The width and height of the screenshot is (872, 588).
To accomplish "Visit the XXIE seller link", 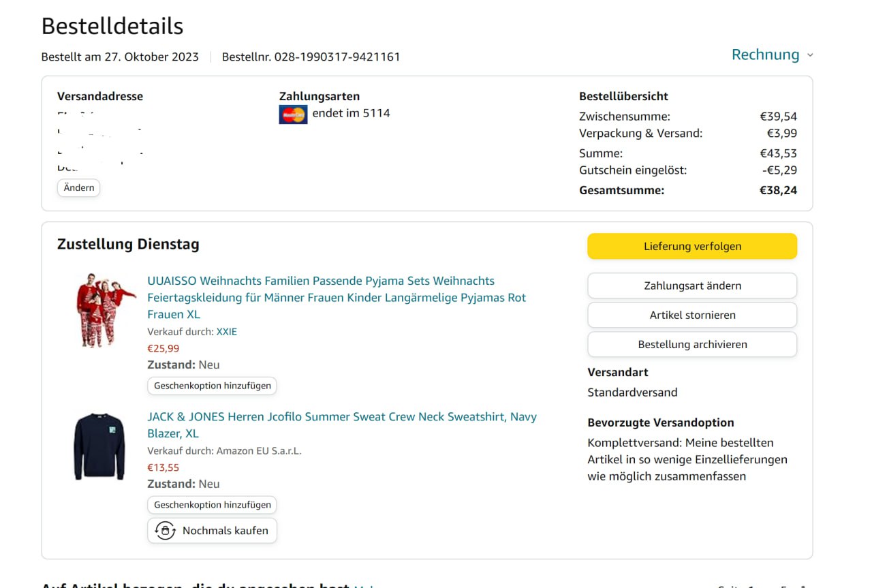I will (227, 332).
